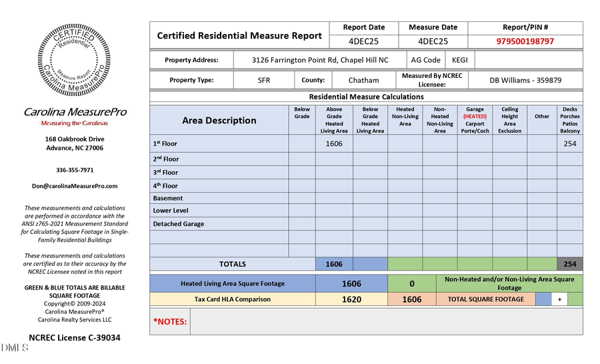Select the red Report/PIN number 979500198797
The width and height of the screenshot is (600, 364).
click(525, 41)
